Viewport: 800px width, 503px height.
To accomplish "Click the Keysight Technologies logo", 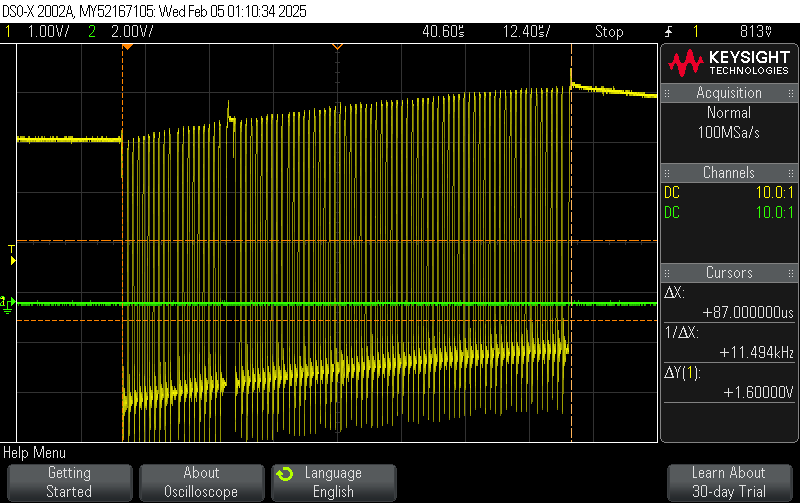I will 728,63.
